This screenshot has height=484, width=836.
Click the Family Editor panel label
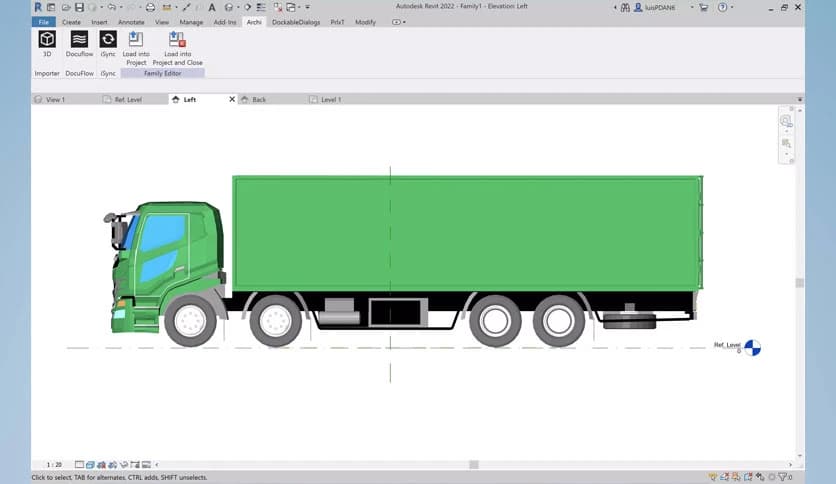(163, 74)
